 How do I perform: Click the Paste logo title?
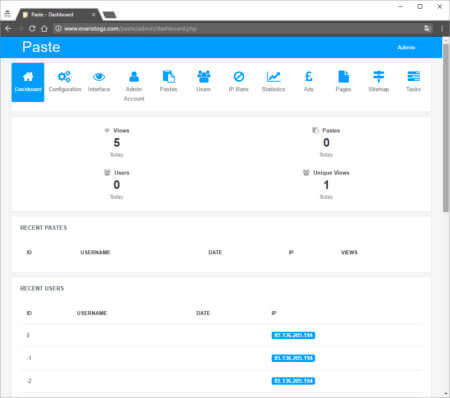click(41, 47)
